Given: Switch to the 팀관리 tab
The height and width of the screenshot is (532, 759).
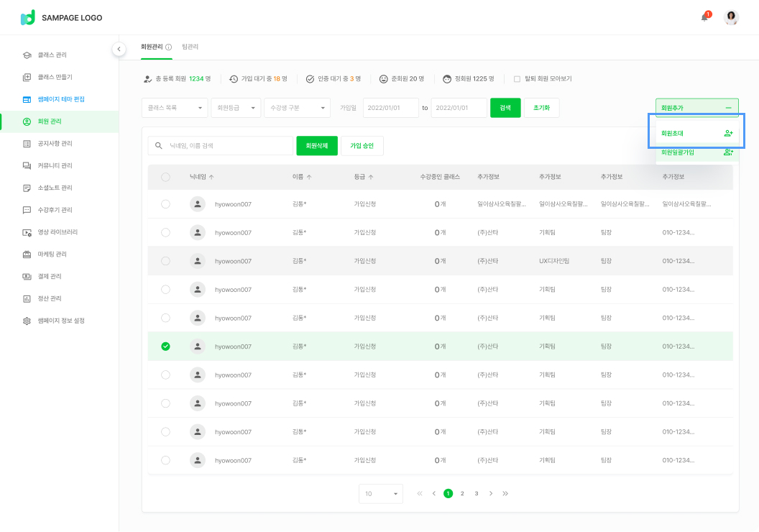Looking at the screenshot, I should point(190,47).
